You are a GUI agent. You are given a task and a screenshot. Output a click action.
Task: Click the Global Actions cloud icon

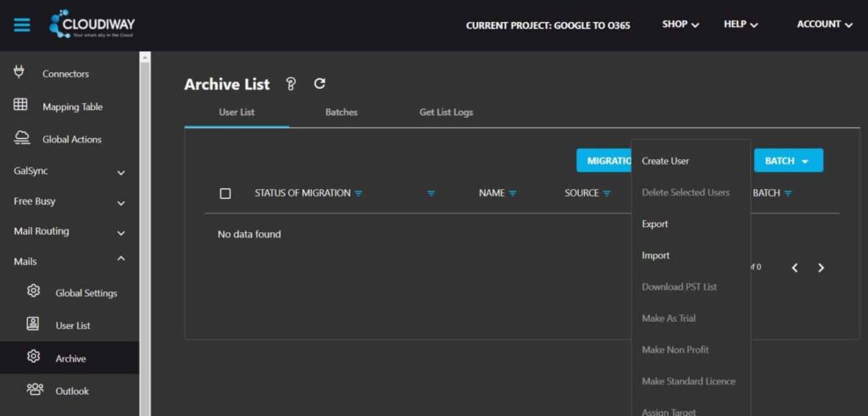pos(22,138)
